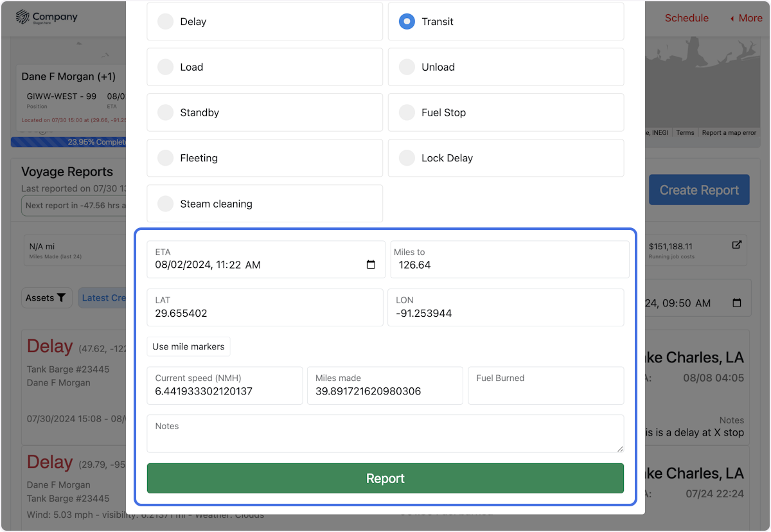Click the Company logo in top left
771x532 pixels.
click(46, 17)
